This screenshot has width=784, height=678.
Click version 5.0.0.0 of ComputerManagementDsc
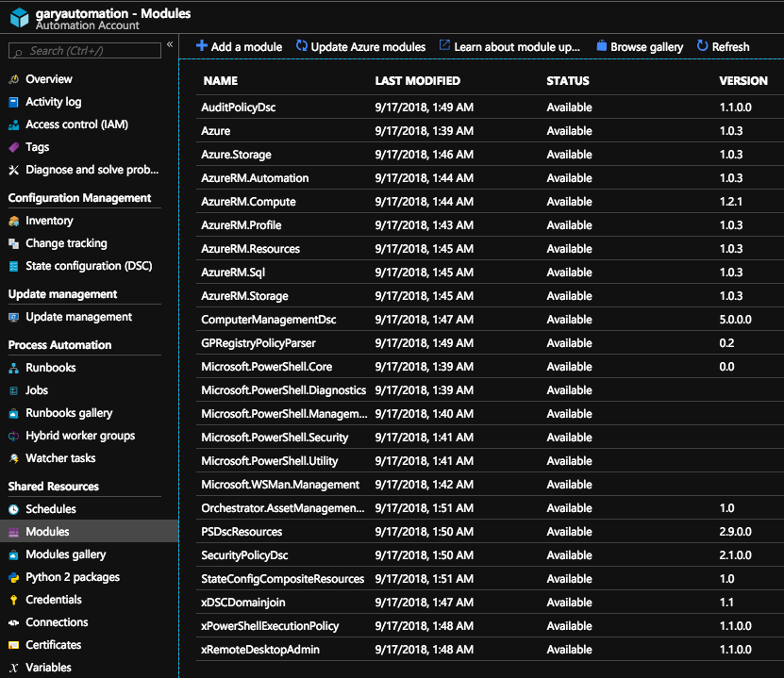(x=735, y=320)
